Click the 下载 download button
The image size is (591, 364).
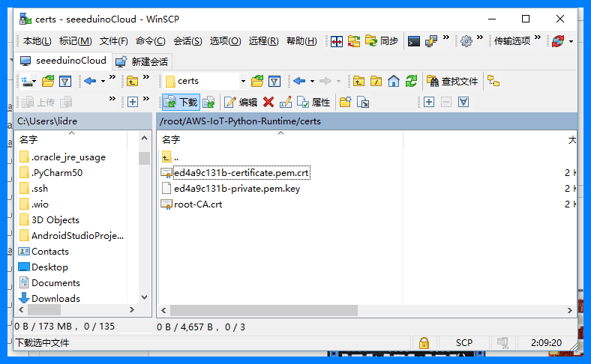(181, 102)
